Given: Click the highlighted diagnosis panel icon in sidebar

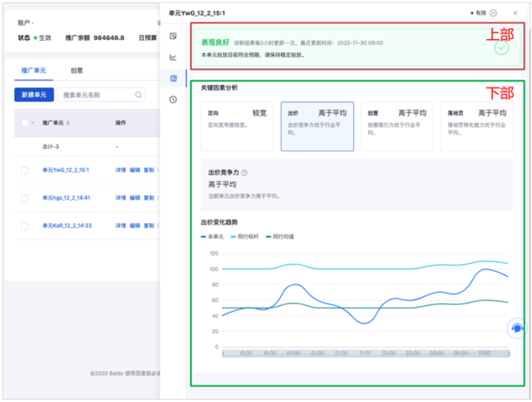Looking at the screenshot, I should pyautogui.click(x=173, y=78).
